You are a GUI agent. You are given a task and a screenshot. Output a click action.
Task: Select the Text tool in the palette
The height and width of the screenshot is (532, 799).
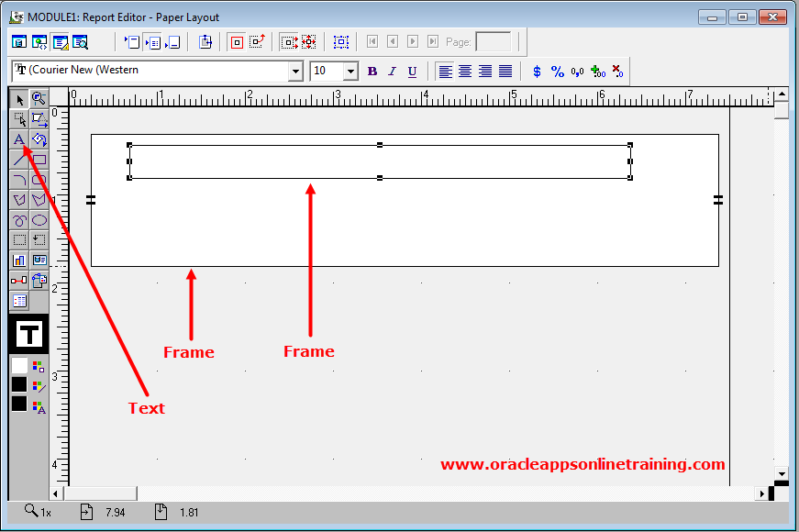18,139
